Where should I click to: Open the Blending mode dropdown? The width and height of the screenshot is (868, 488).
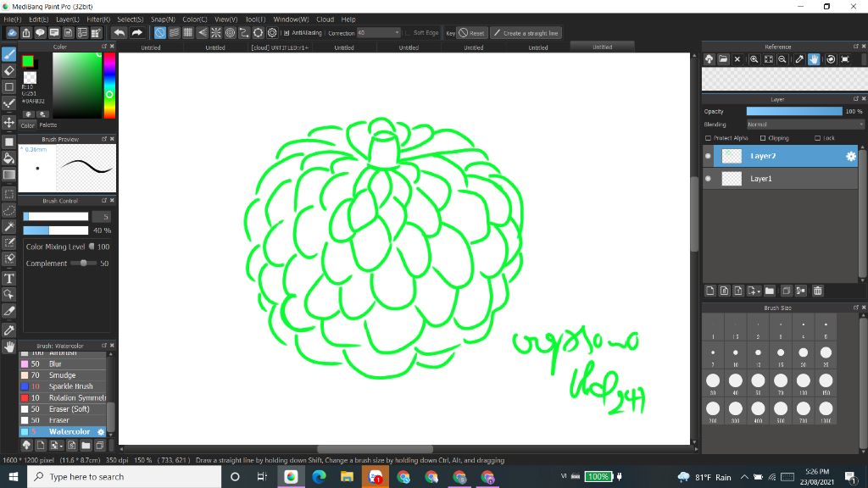pyautogui.click(x=805, y=125)
